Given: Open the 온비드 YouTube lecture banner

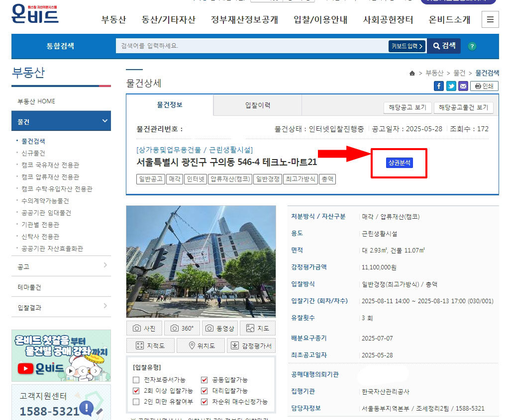Looking at the screenshot, I should pos(61,355).
